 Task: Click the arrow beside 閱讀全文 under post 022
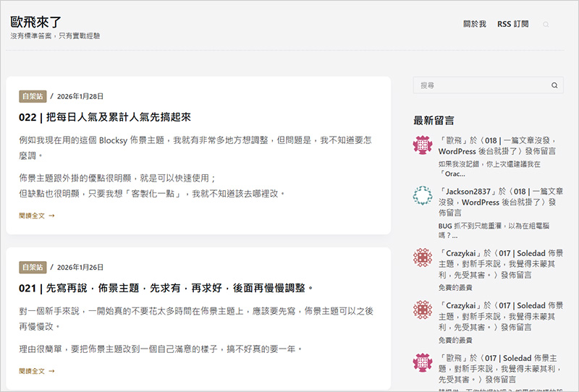tap(51, 216)
